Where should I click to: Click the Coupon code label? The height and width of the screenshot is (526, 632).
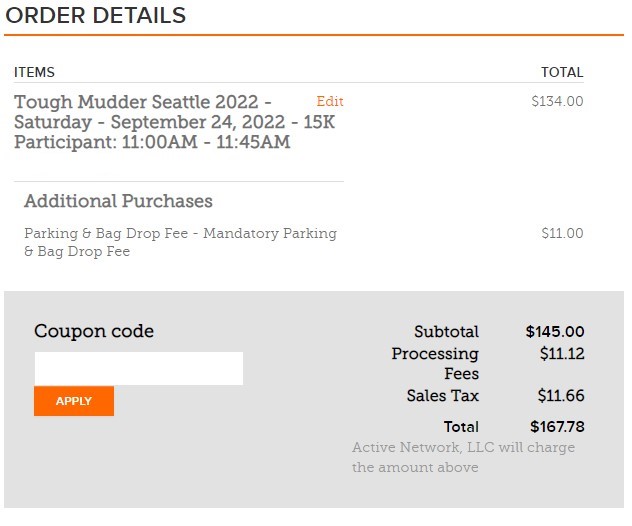pyautogui.click(x=94, y=331)
